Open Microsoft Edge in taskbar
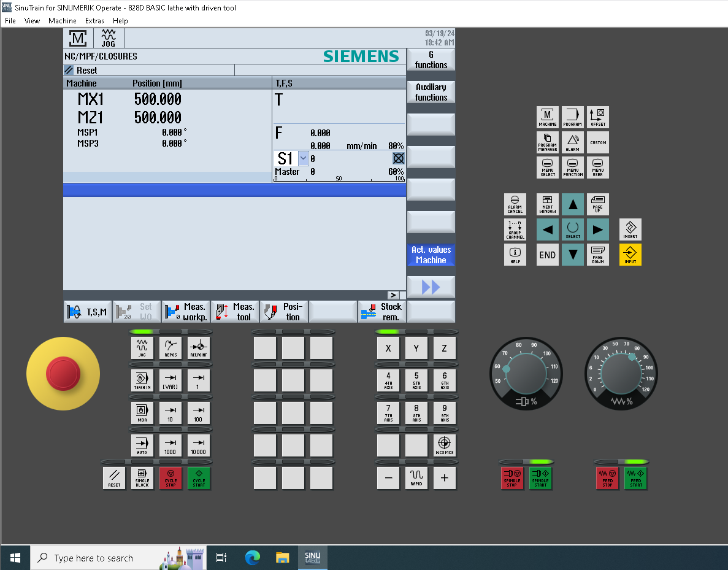The width and height of the screenshot is (728, 570). [x=253, y=558]
